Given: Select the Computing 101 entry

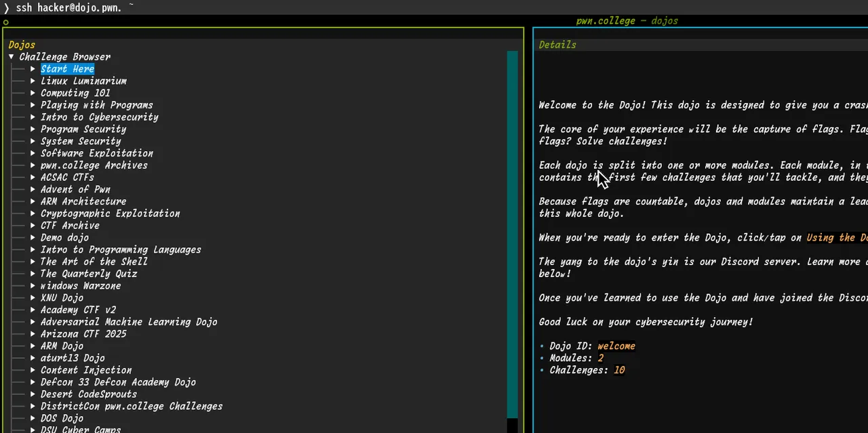Looking at the screenshot, I should (x=75, y=93).
